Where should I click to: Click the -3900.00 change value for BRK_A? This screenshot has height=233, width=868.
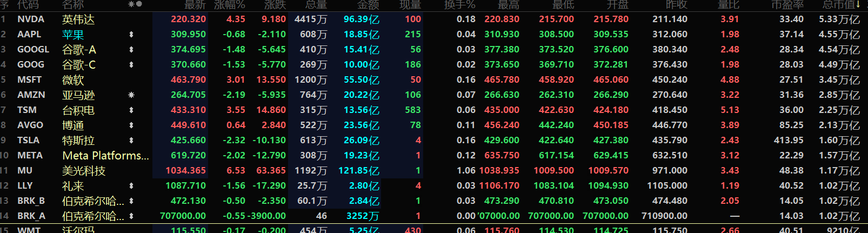(267, 216)
